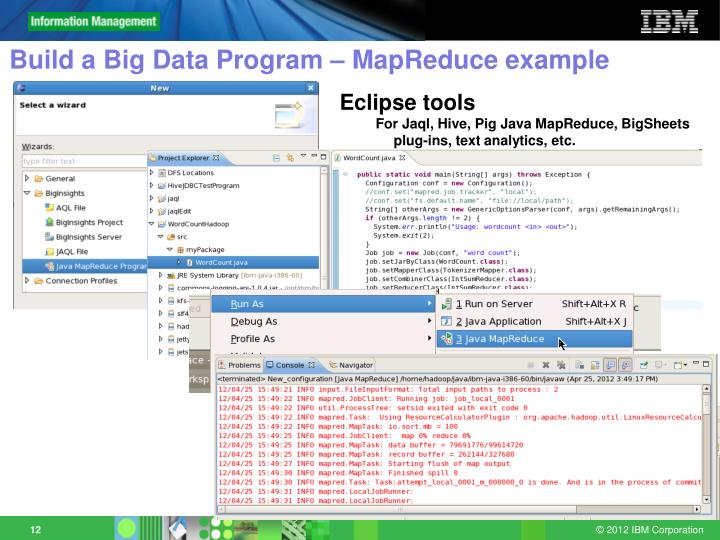Click type filter text field in Wizards
Image resolution: width=720 pixels, height=540 pixels.
(84, 161)
